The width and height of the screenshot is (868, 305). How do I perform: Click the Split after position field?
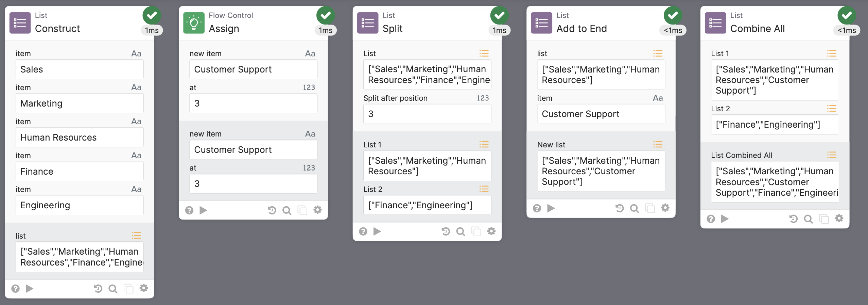coord(427,114)
